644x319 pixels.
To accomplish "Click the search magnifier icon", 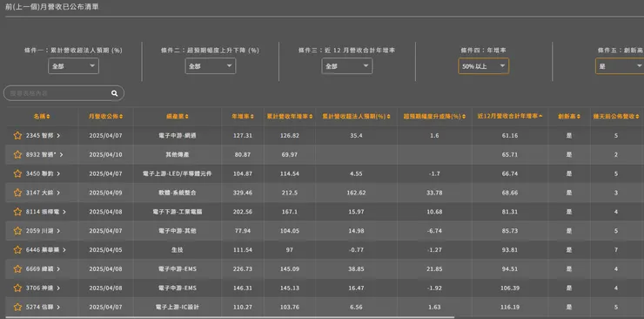I will coord(114,93).
